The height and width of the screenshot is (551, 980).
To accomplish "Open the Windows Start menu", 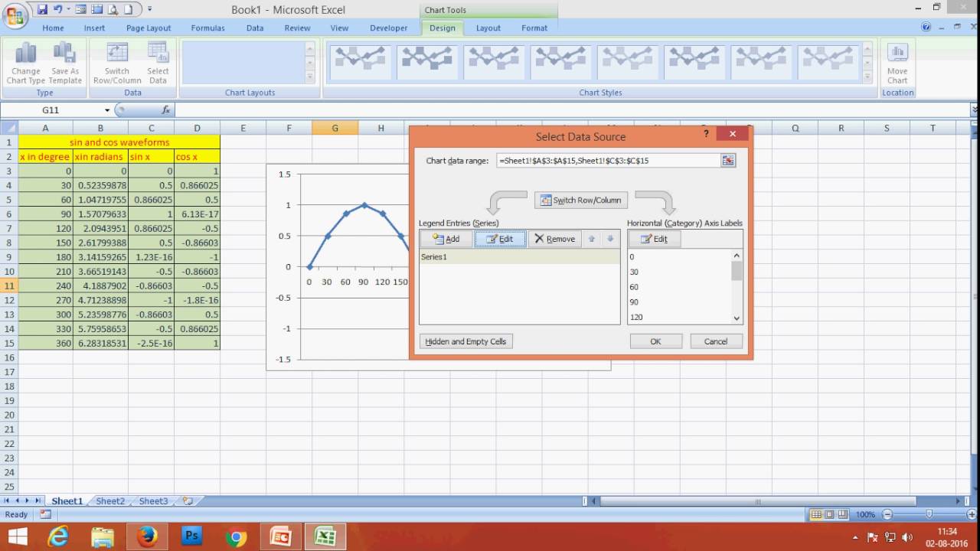I will click(x=17, y=536).
